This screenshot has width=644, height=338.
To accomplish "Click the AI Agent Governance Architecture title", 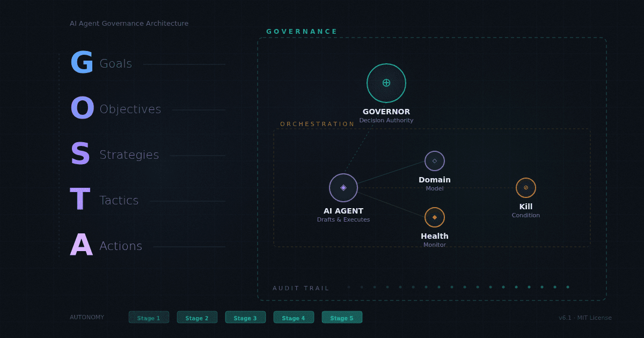I will click(129, 23).
